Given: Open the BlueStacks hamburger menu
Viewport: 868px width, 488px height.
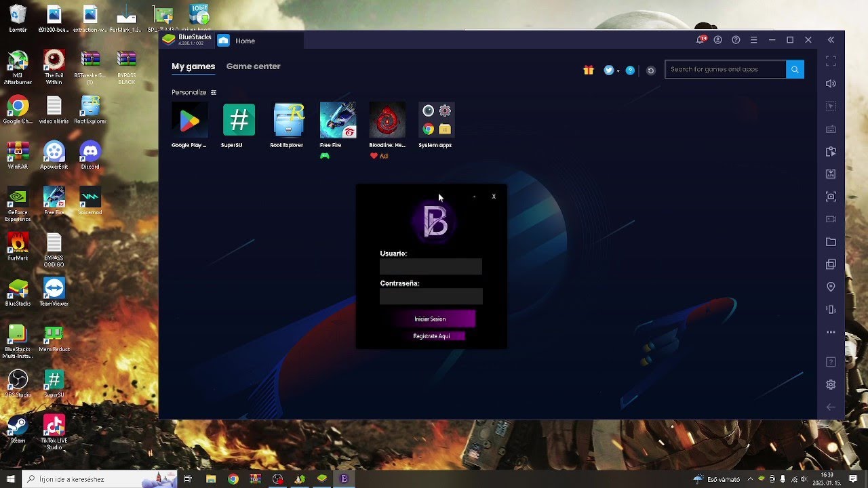Looking at the screenshot, I should (x=753, y=40).
